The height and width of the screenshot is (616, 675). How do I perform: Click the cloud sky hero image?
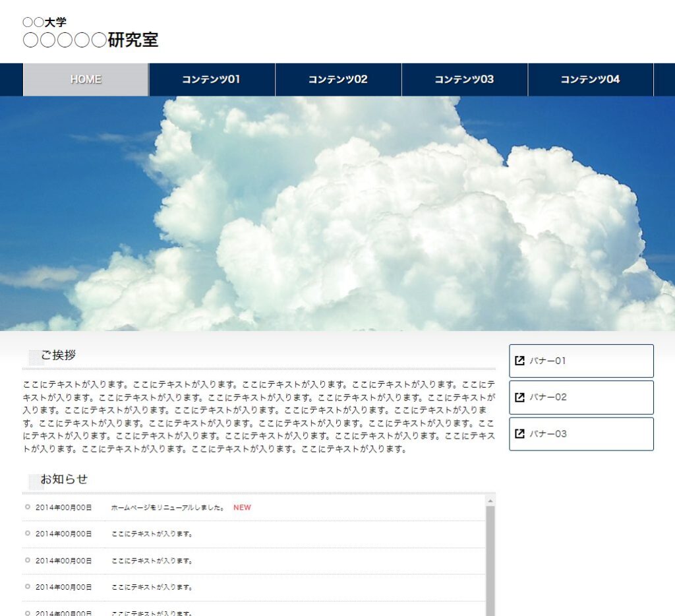click(x=337, y=214)
